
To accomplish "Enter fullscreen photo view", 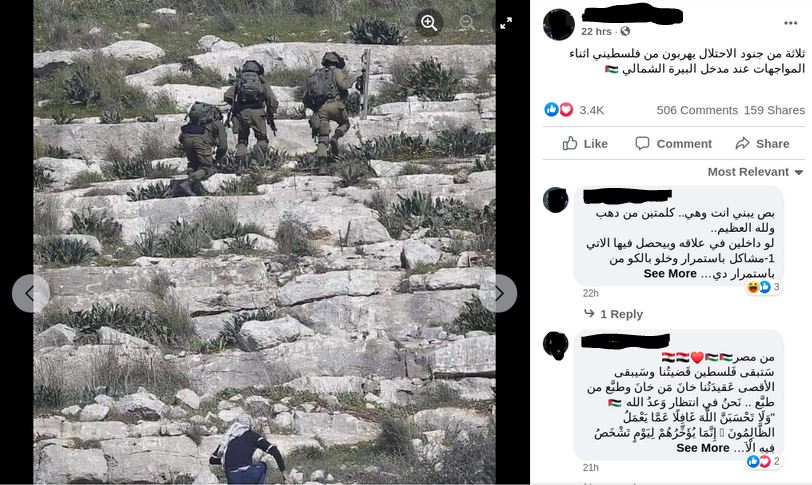I will (506, 23).
